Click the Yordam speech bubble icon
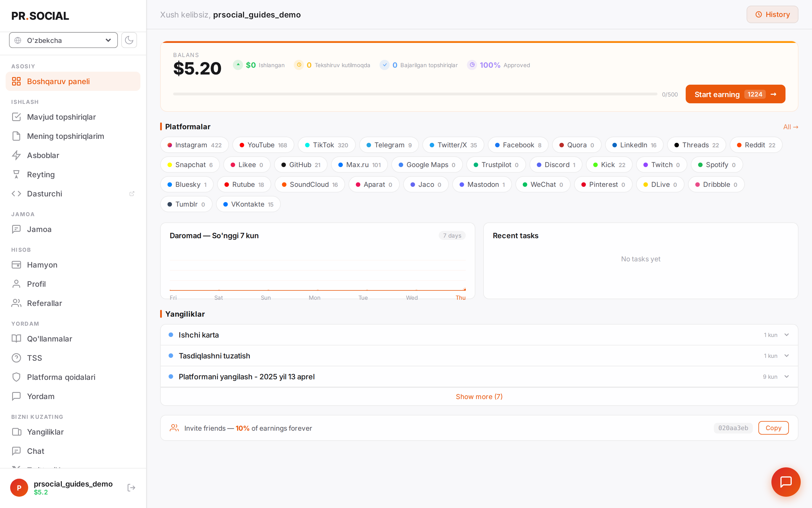The image size is (812, 508). pyautogui.click(x=16, y=396)
